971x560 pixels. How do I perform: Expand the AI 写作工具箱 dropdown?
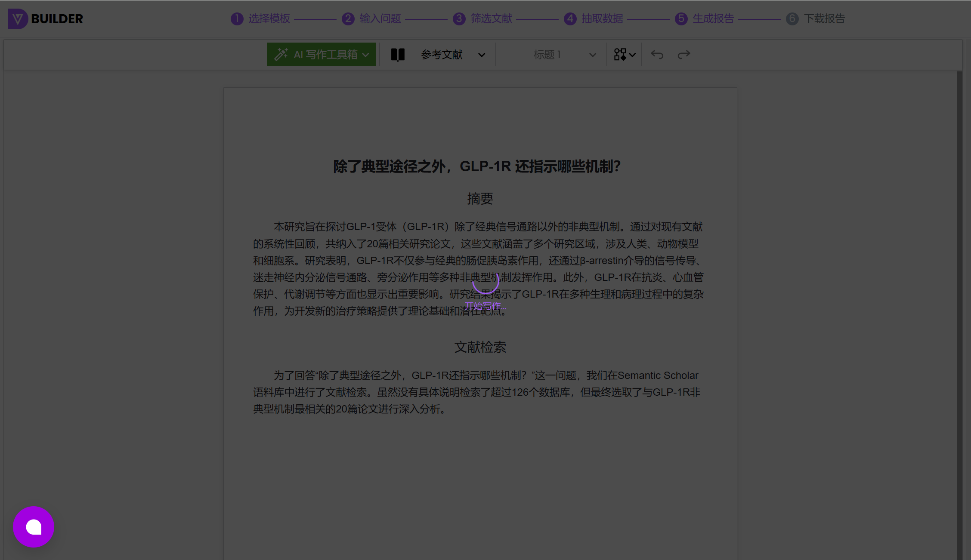click(365, 54)
